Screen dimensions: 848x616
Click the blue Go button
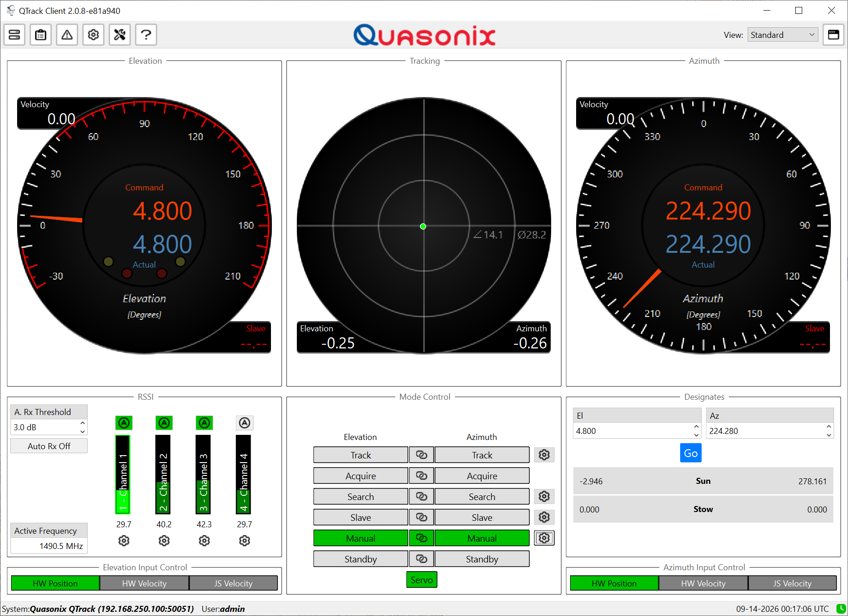click(x=691, y=453)
